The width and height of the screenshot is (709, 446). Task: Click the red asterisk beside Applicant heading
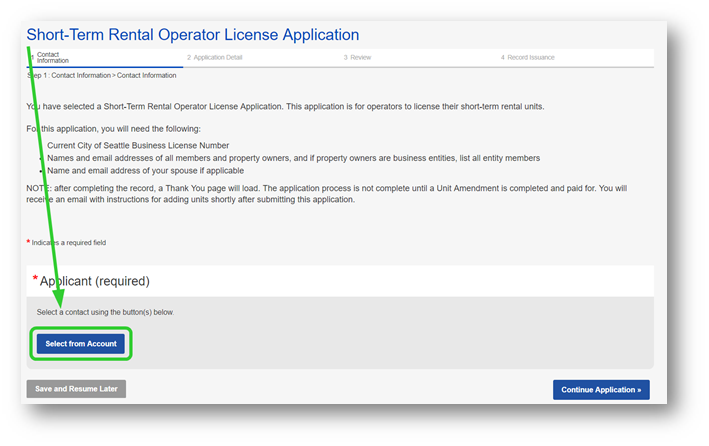(x=35, y=279)
